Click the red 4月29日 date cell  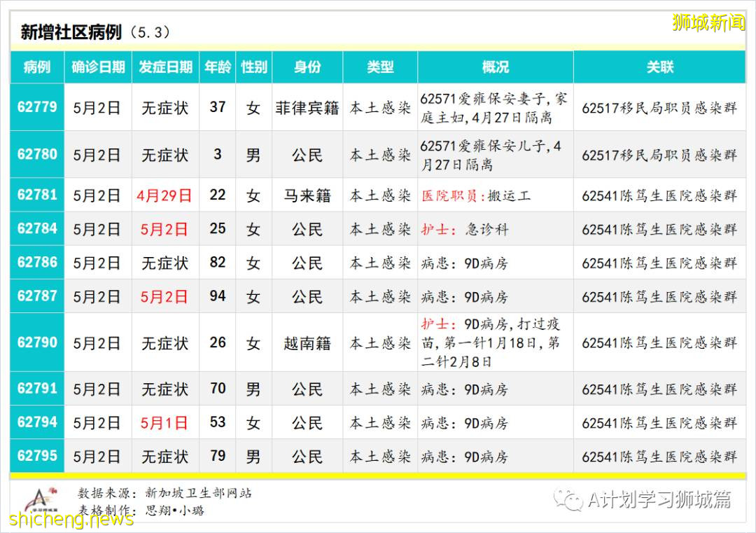[x=165, y=195]
